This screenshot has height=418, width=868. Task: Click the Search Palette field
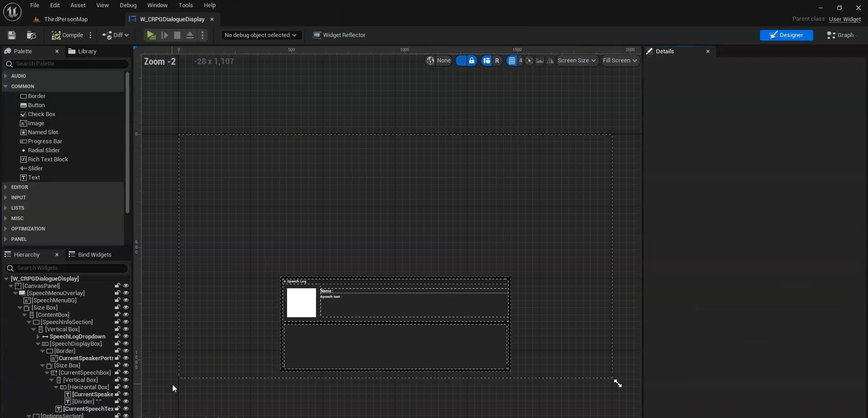(66, 64)
